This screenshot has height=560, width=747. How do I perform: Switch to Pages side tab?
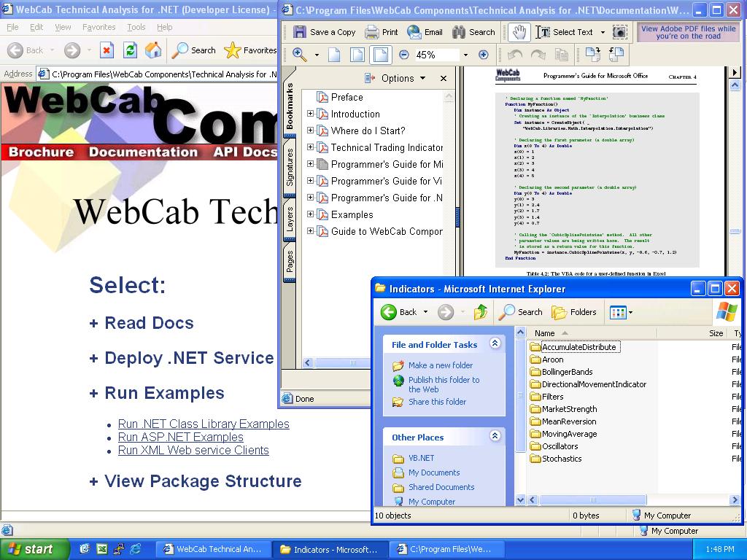point(290,262)
